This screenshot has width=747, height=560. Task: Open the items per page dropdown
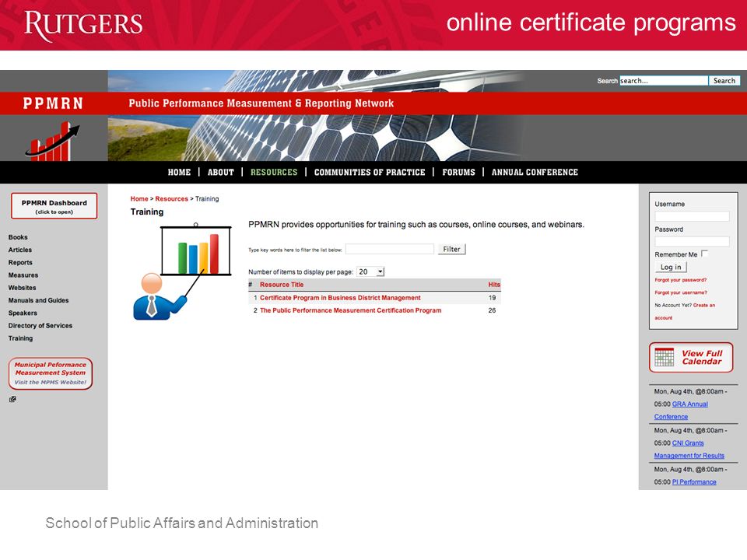pyautogui.click(x=370, y=271)
